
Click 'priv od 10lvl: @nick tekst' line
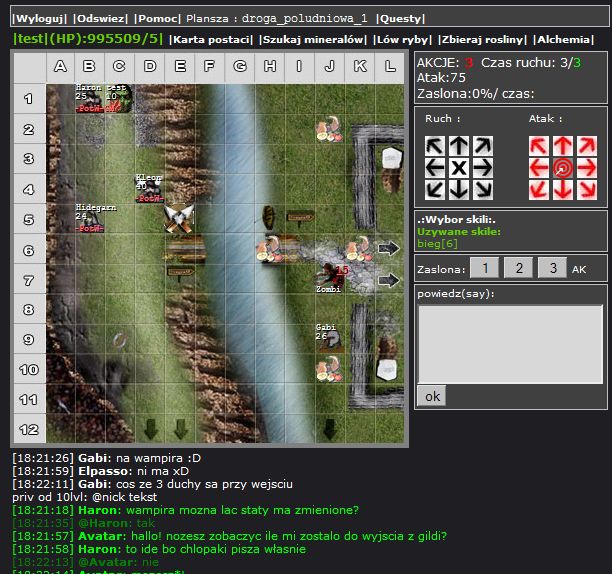pos(84,497)
